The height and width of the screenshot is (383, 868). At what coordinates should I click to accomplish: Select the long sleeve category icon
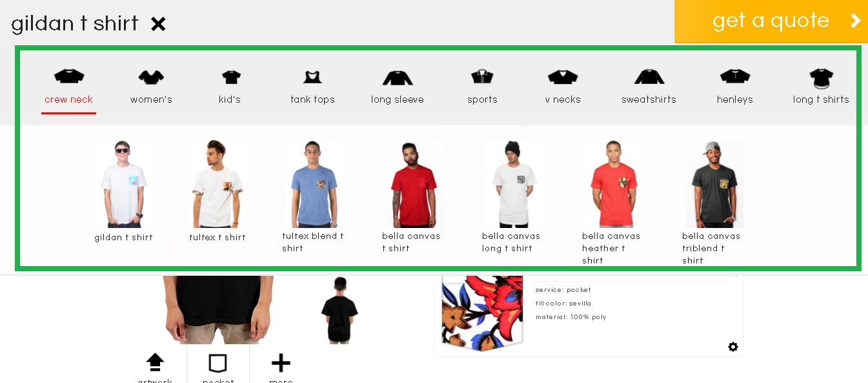[x=398, y=78]
